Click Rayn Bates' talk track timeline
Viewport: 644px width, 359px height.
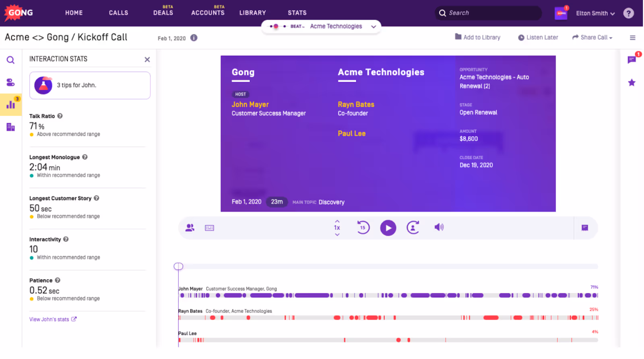tap(388, 318)
